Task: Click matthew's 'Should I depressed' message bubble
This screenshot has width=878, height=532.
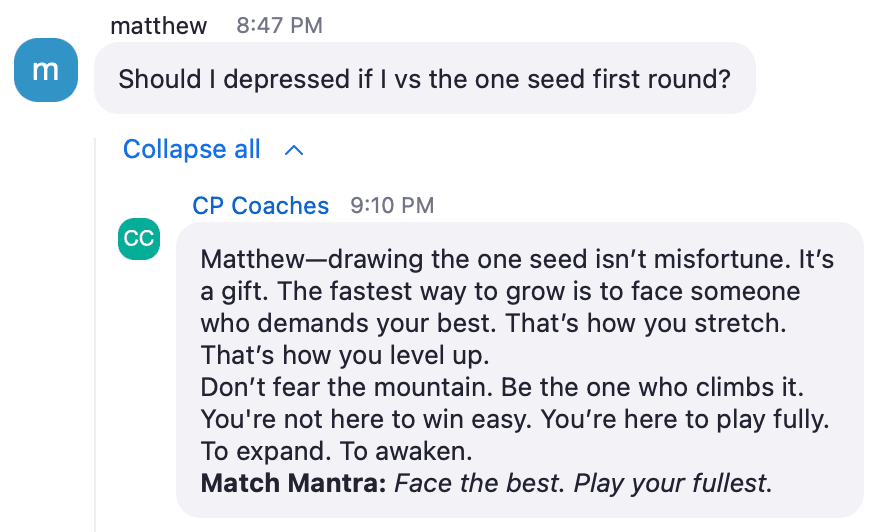Action: click(424, 78)
